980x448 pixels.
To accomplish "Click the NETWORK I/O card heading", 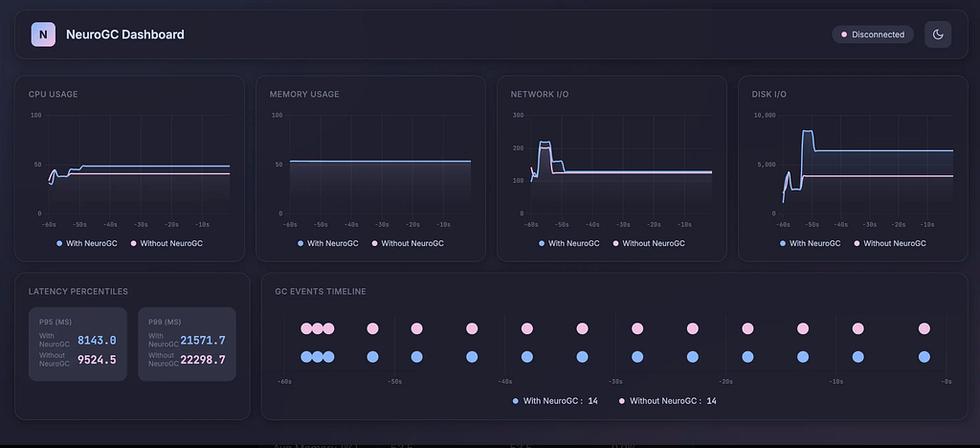I will 540,95.
